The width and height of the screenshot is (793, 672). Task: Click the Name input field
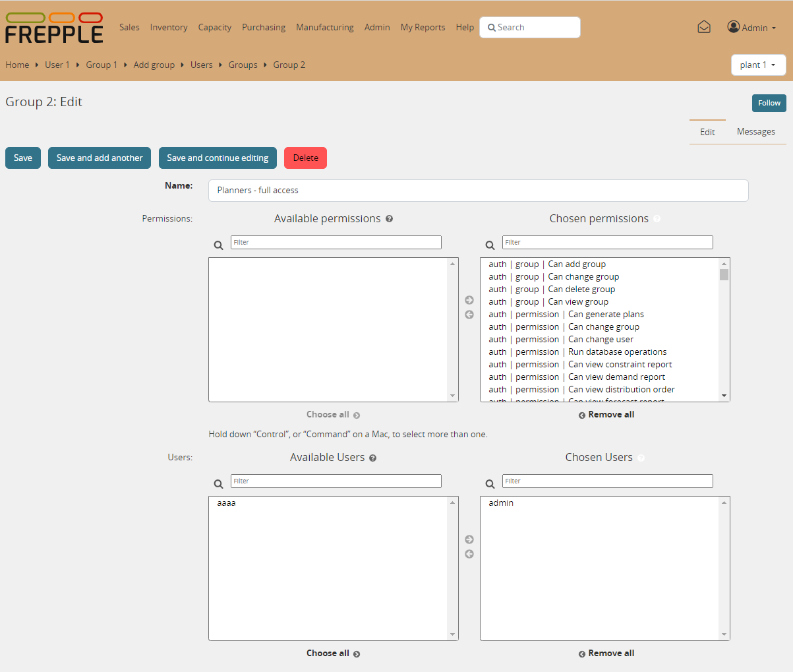tap(478, 191)
